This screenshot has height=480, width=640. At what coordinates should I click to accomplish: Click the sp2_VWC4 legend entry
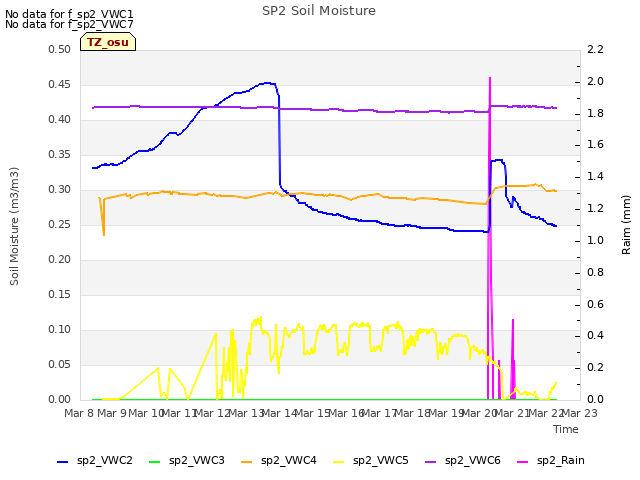click(x=279, y=461)
